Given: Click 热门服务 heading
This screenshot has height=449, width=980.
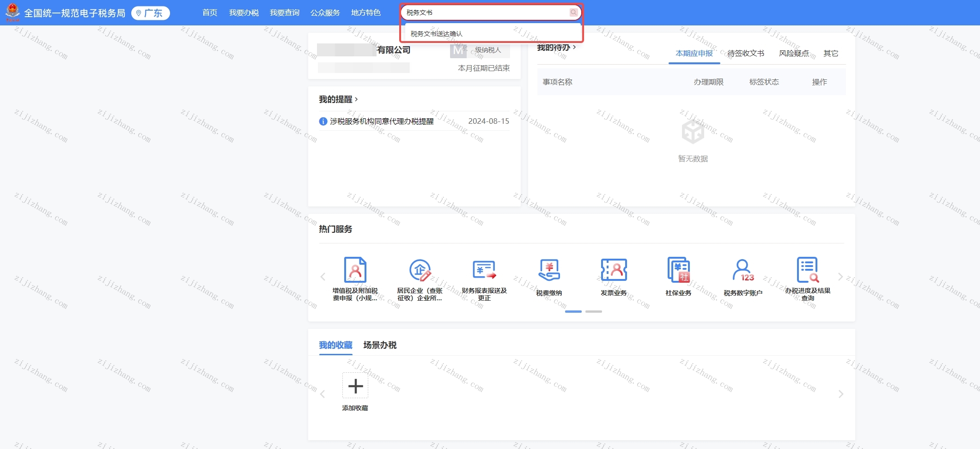Looking at the screenshot, I should pyautogui.click(x=335, y=229).
